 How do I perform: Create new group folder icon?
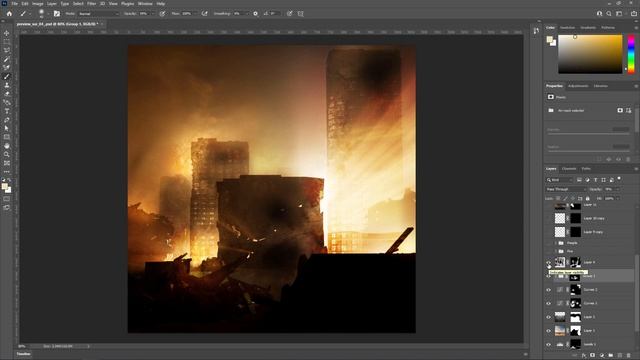click(611, 356)
